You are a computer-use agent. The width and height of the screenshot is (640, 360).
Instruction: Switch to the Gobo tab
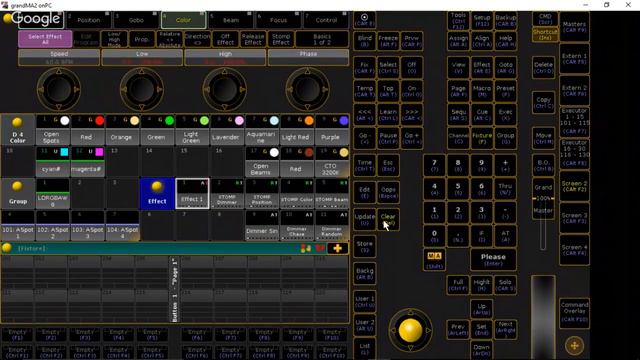[136, 20]
